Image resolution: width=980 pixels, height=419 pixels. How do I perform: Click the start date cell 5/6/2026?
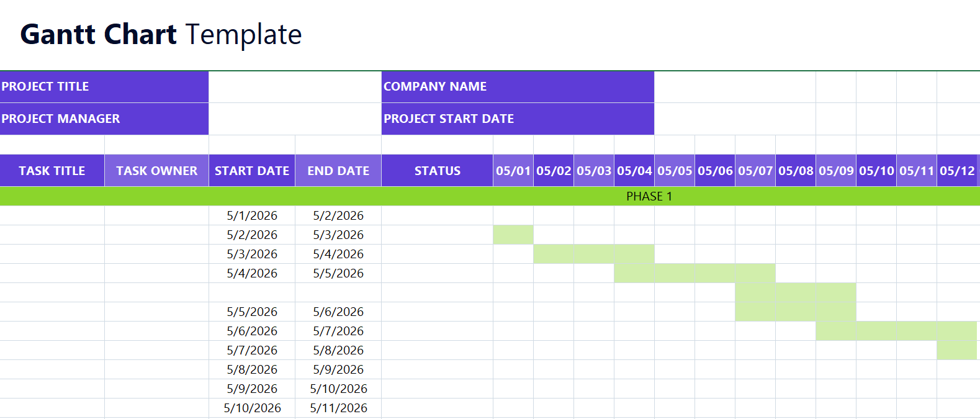point(252,331)
